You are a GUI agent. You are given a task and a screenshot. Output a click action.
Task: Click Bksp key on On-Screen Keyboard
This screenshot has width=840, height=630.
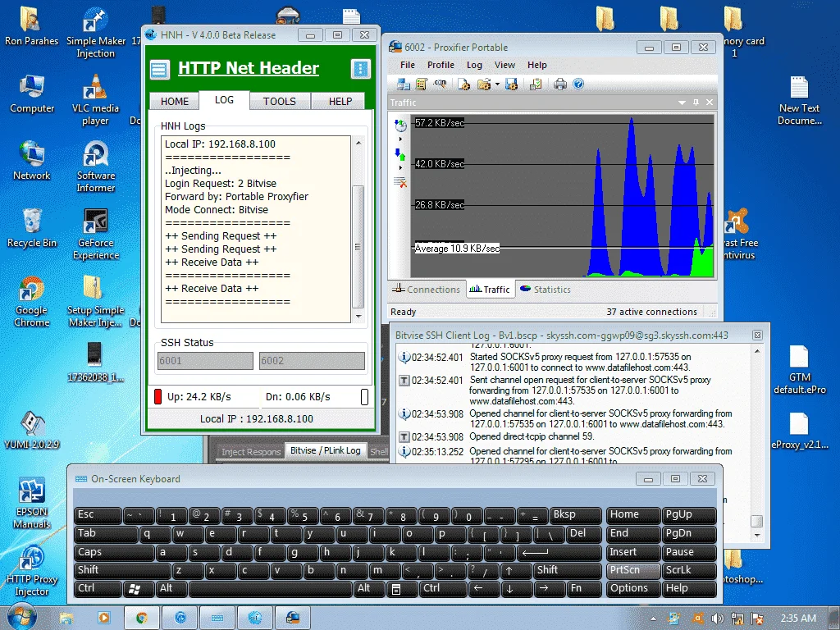[575, 515]
